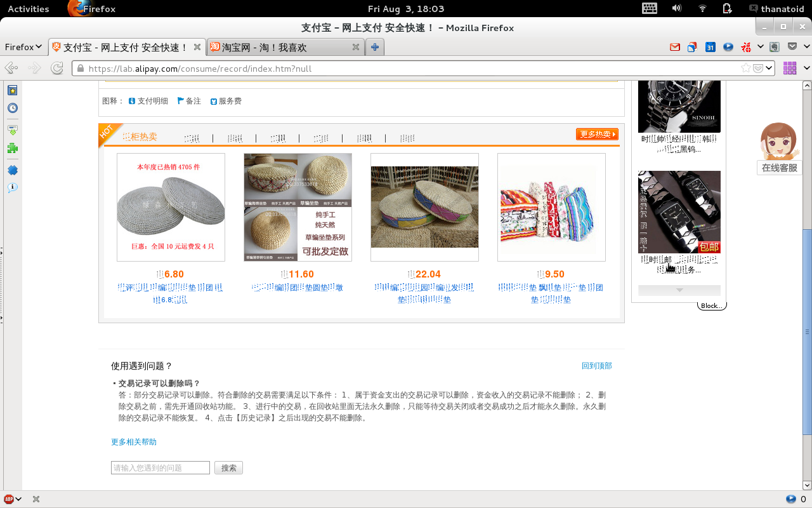Image resolution: width=812 pixels, height=508 pixels.
Task: Click the page info sidebar icon
Action: (x=12, y=188)
